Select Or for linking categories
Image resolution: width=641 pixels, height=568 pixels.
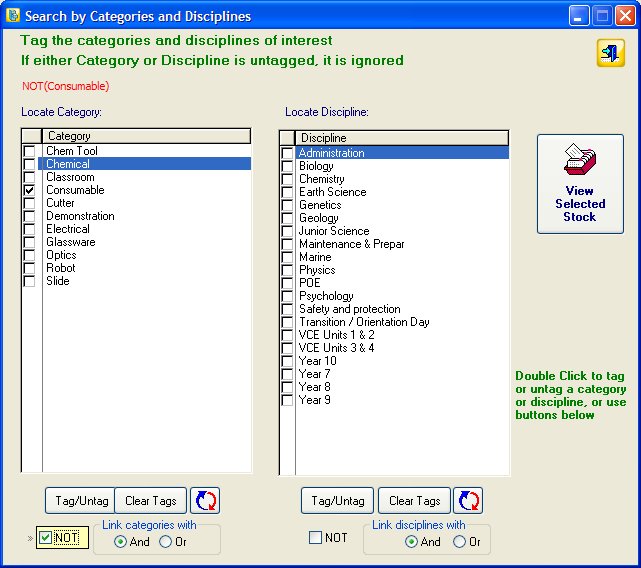pyautogui.click(x=166, y=542)
